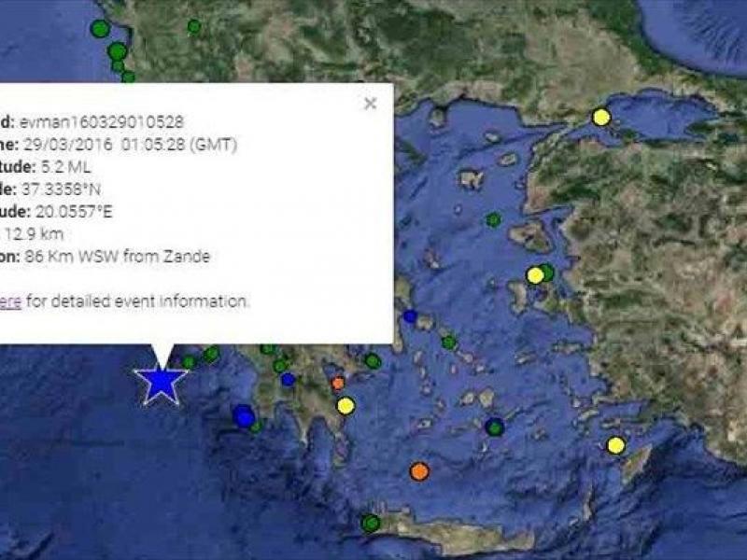Select the small orange marker in the Peloponnese
The height and width of the screenshot is (560, 747).
point(338,383)
